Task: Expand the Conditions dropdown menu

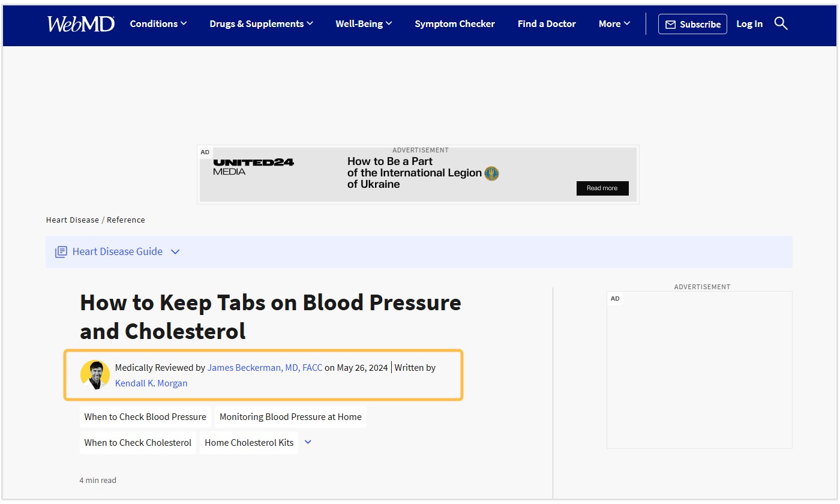Action: click(x=158, y=24)
